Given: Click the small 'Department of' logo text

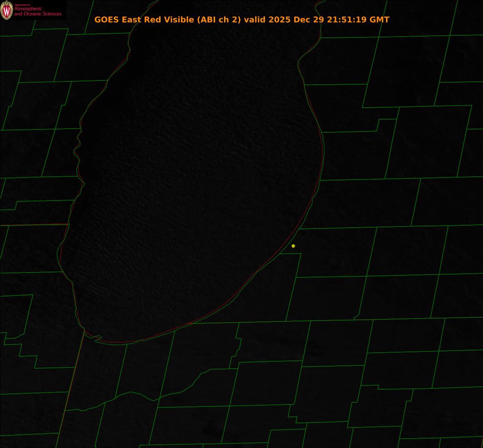Looking at the screenshot, I should pos(22,5).
